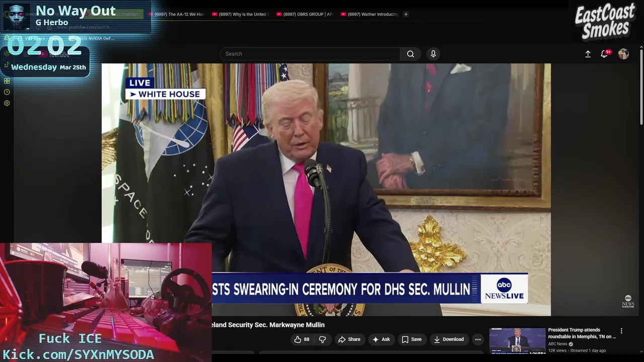Switch to 'Walther Introducing' browser tab

pyautogui.click(x=369, y=14)
